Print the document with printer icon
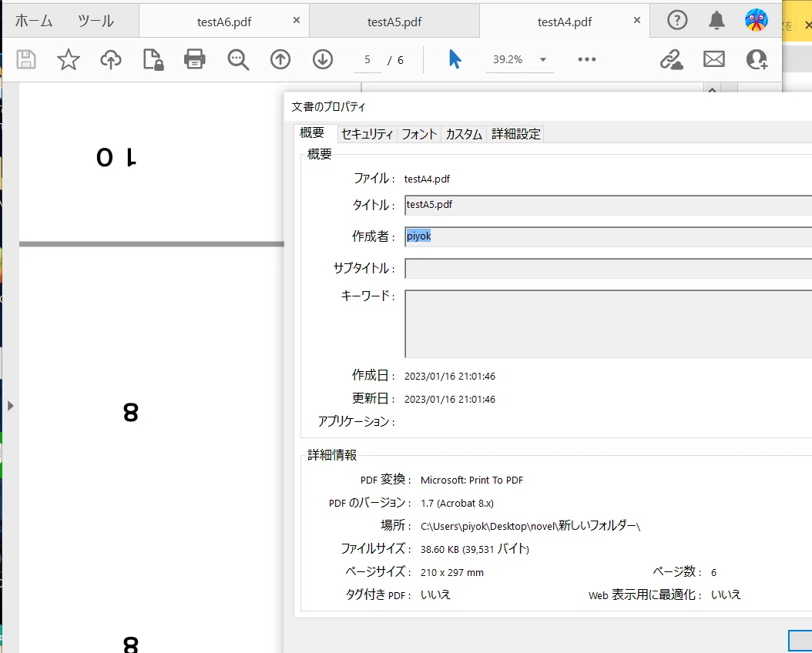The height and width of the screenshot is (653, 812). coord(195,59)
